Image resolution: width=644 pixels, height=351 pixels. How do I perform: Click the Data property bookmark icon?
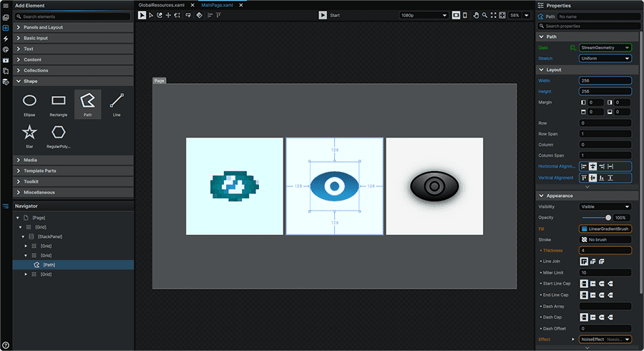click(x=573, y=48)
